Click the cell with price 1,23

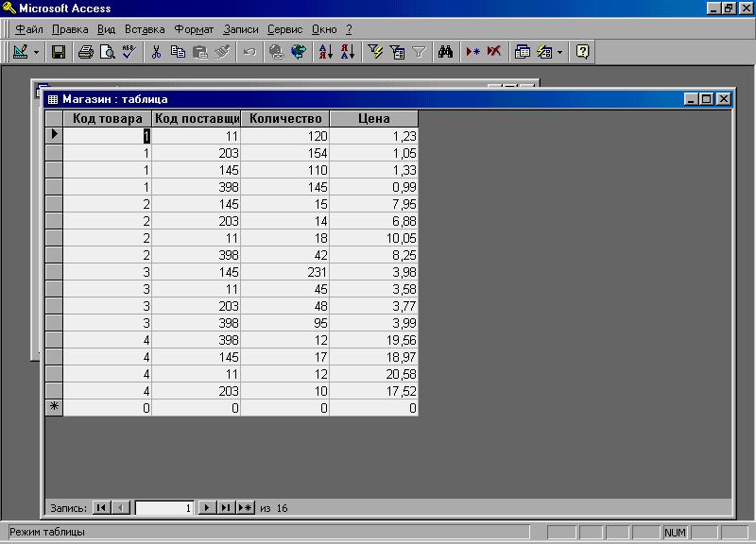coord(373,136)
